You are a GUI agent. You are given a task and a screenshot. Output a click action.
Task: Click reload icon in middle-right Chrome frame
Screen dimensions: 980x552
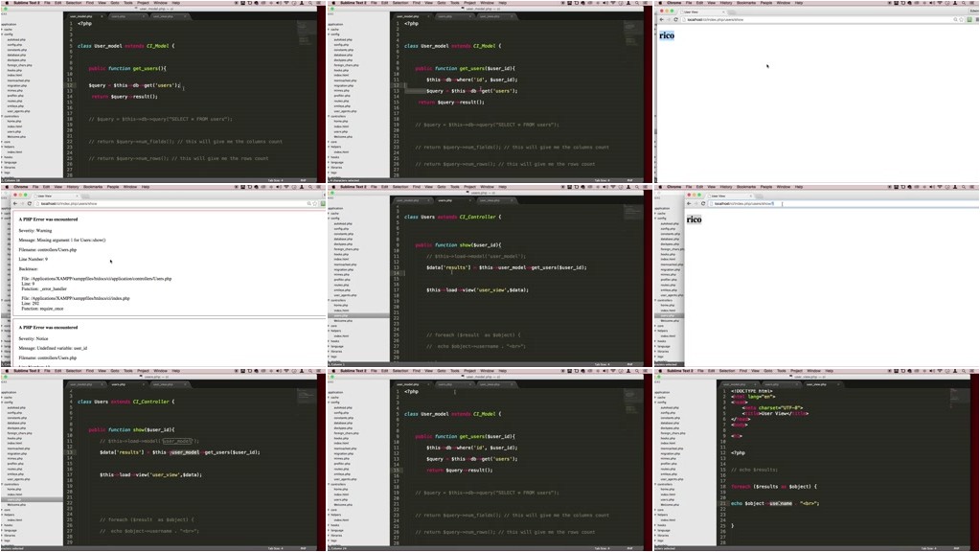[x=703, y=204]
